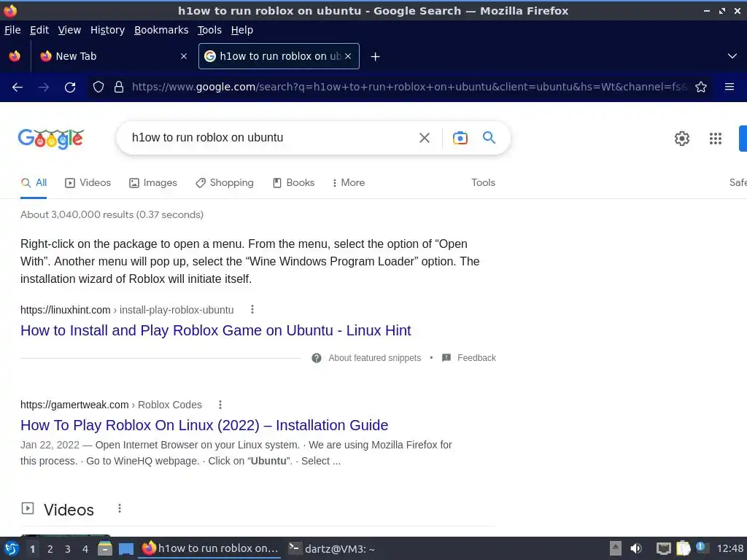Switch to workspace 2 in taskbar

coord(50,549)
